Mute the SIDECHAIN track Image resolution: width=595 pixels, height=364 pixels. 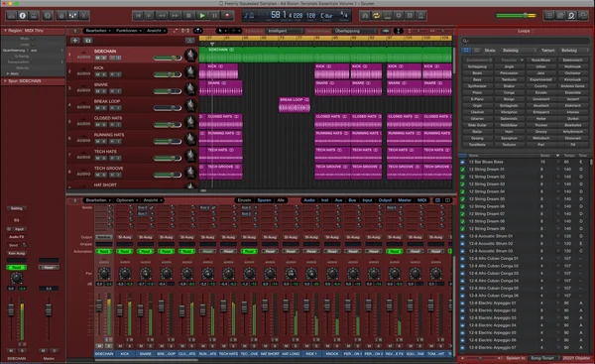(x=97, y=59)
